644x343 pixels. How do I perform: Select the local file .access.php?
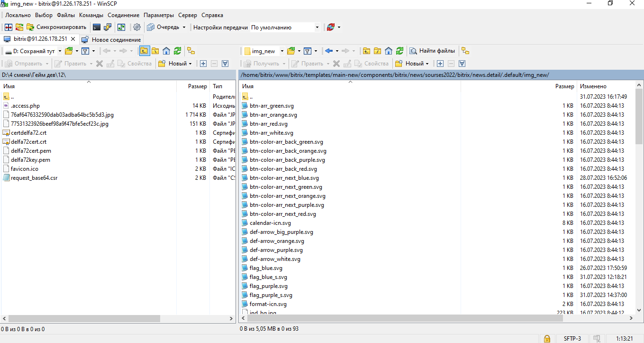(x=25, y=106)
